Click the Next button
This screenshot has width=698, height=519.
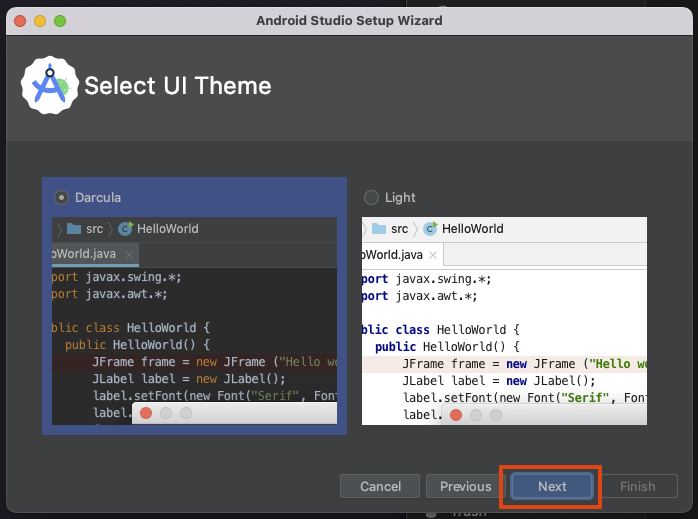click(x=552, y=486)
